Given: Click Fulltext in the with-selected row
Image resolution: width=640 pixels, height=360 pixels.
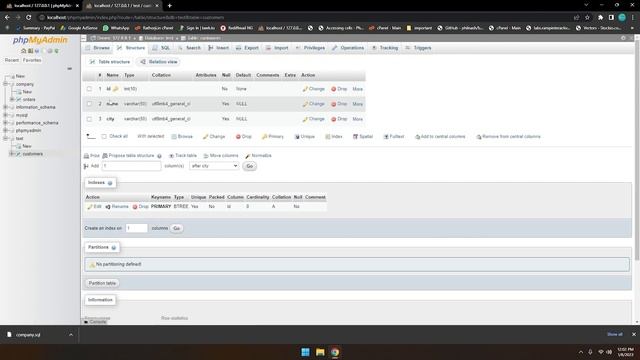Looking at the screenshot, I should click(x=394, y=137).
